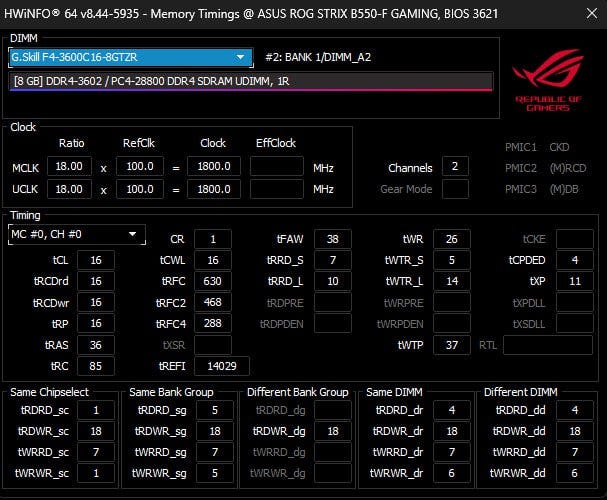This screenshot has height=500, width=607.
Task: Select the tCWL value field
Action: (213, 260)
